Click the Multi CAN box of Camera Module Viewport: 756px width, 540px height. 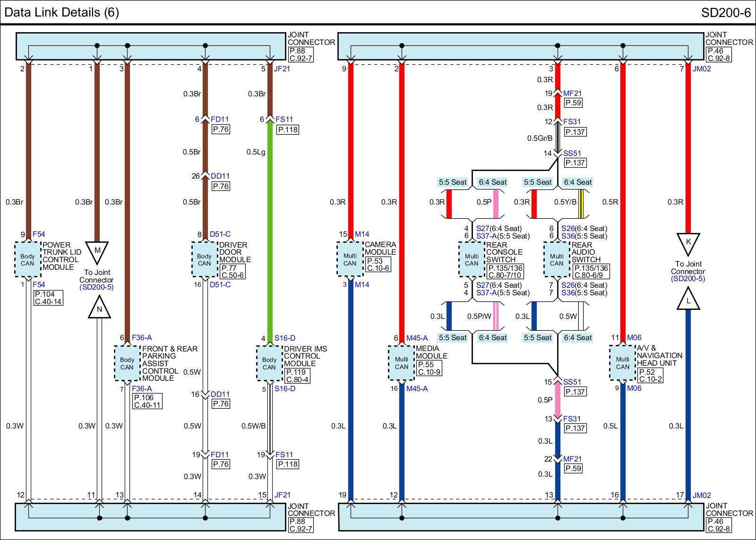pyautogui.click(x=350, y=259)
